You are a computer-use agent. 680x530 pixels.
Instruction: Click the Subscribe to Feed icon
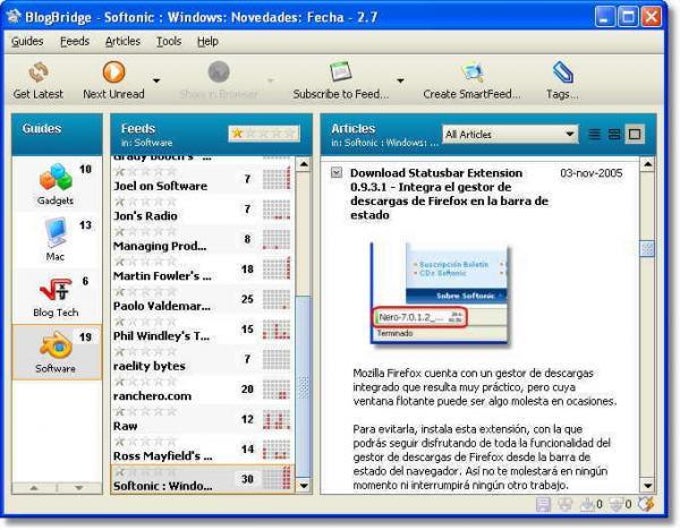pyautogui.click(x=340, y=72)
